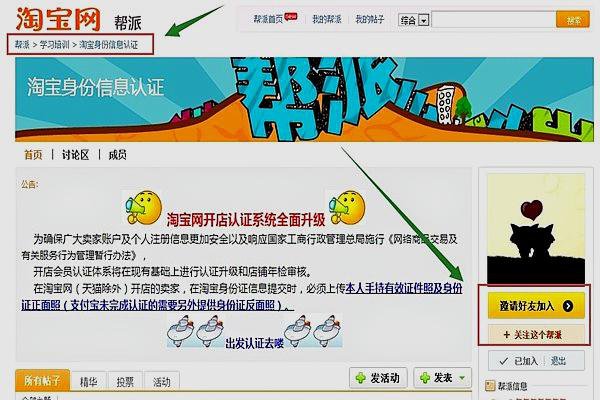Click the green plus icon on 发活动
The width and height of the screenshot is (600, 400).
361,378
